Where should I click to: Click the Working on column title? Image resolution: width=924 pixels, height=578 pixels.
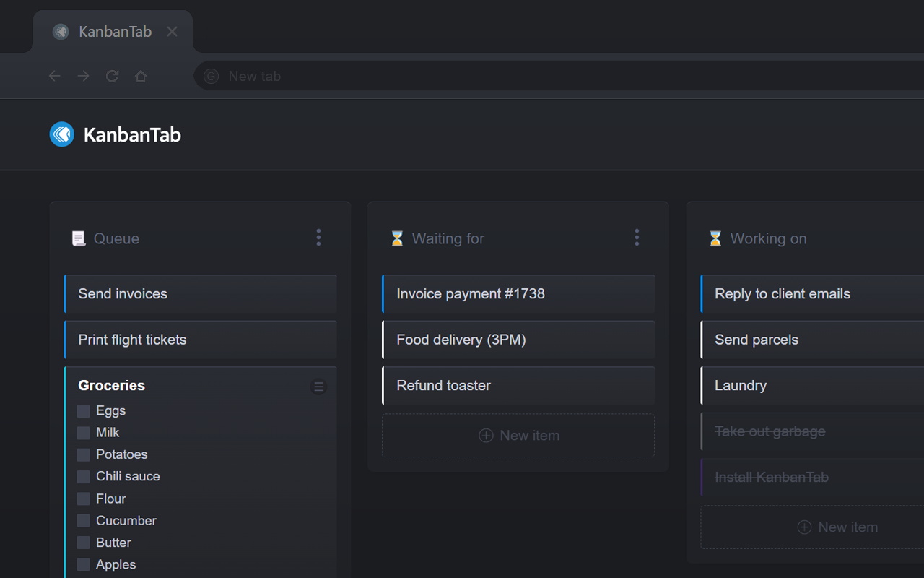[x=769, y=238]
